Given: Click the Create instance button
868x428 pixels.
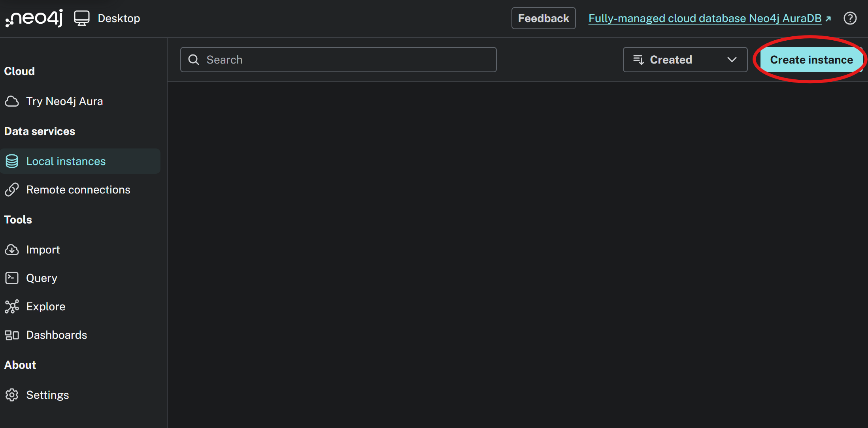Looking at the screenshot, I should [x=811, y=60].
